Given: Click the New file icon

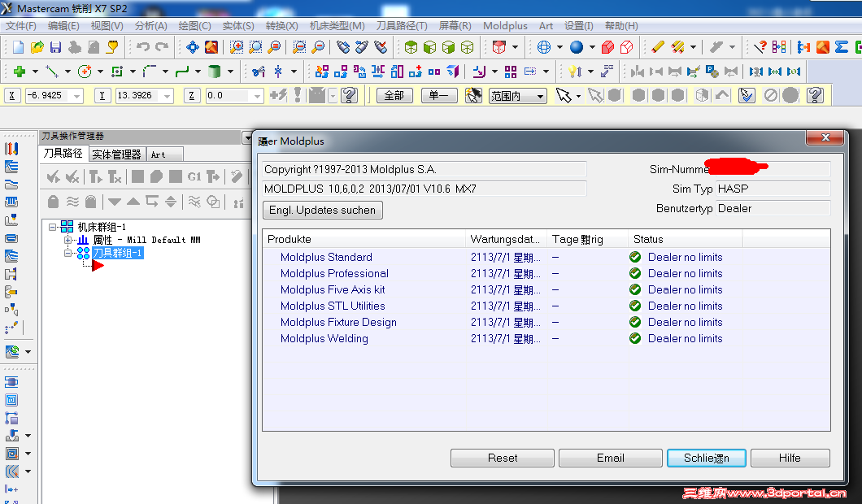Looking at the screenshot, I should click(18, 47).
